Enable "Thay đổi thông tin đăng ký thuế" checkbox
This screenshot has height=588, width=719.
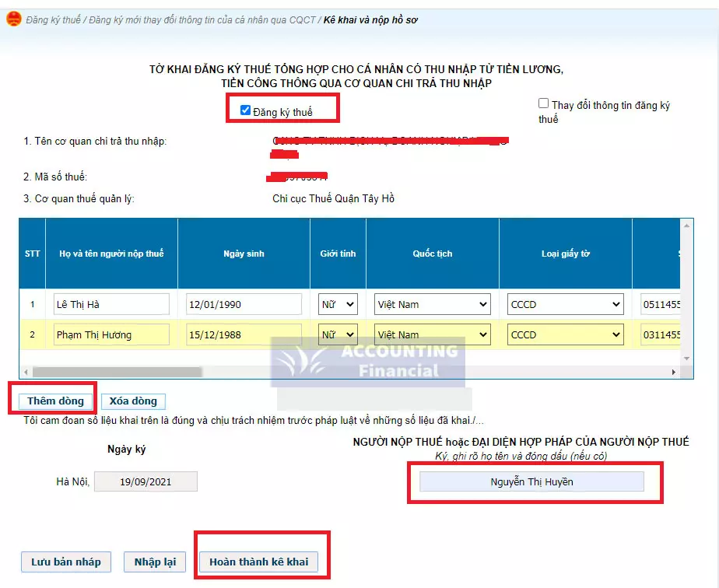point(543,103)
